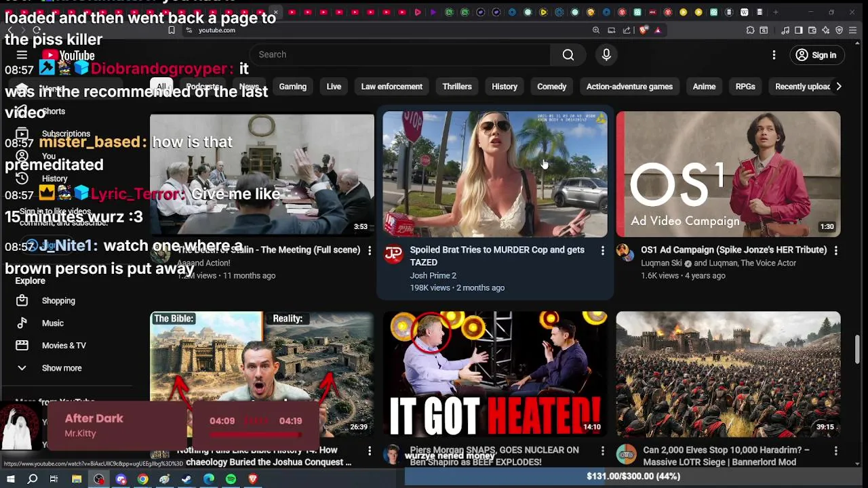Click the After Dark song progress bar
The image size is (868, 488).
pos(256,434)
